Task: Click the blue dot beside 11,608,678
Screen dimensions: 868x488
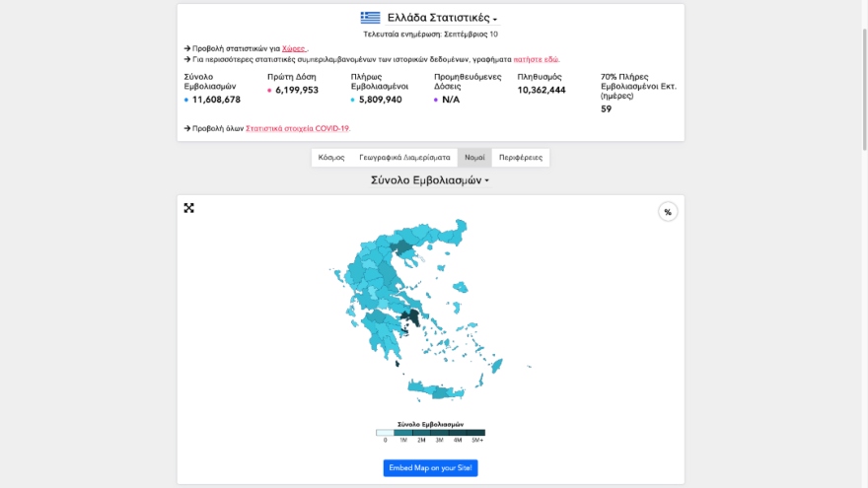Action: coord(186,101)
